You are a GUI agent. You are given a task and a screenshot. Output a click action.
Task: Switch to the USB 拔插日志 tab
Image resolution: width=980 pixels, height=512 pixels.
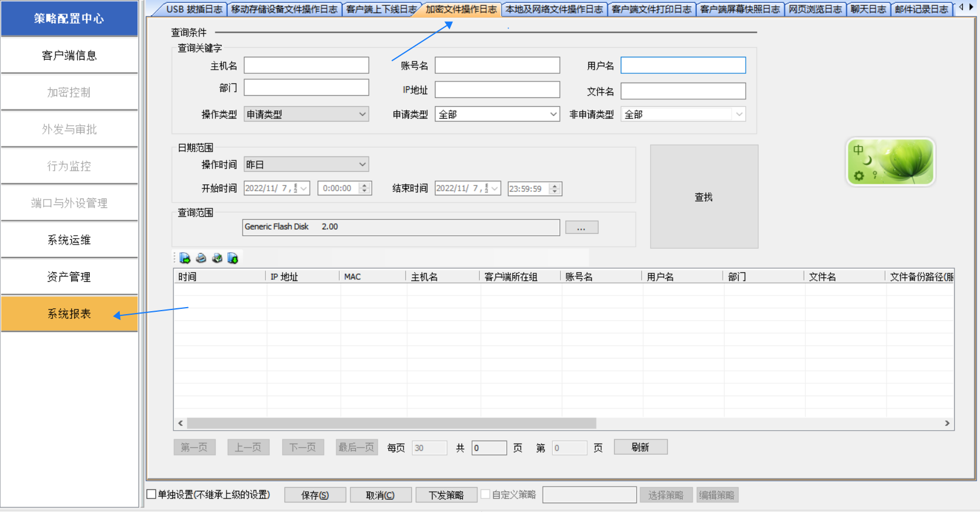194,9
